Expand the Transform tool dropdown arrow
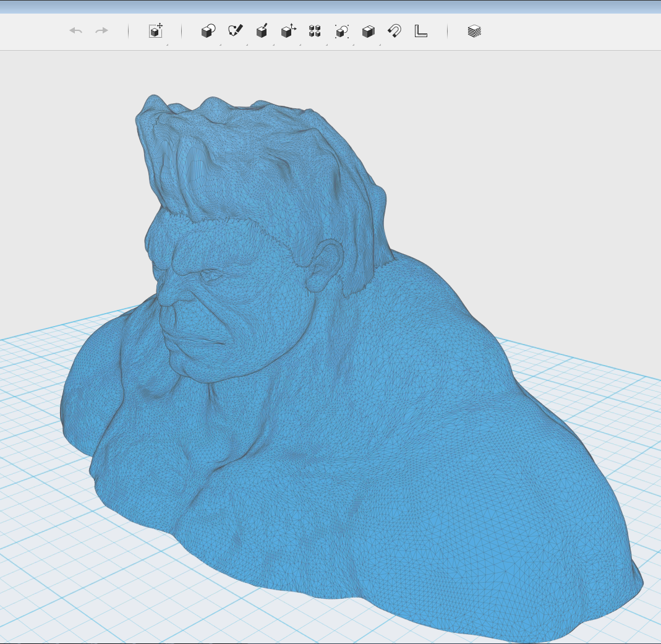Image resolution: width=661 pixels, height=644 pixels. coord(168,45)
